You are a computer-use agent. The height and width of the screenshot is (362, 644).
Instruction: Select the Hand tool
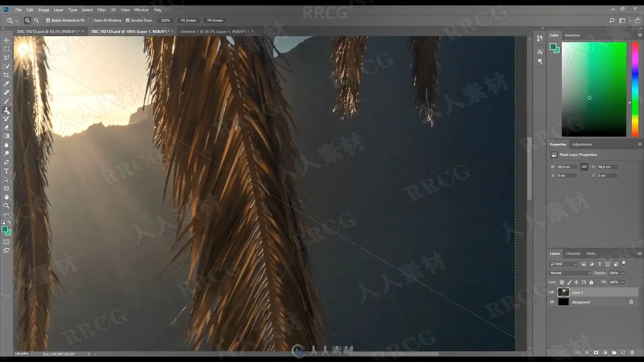point(6,197)
